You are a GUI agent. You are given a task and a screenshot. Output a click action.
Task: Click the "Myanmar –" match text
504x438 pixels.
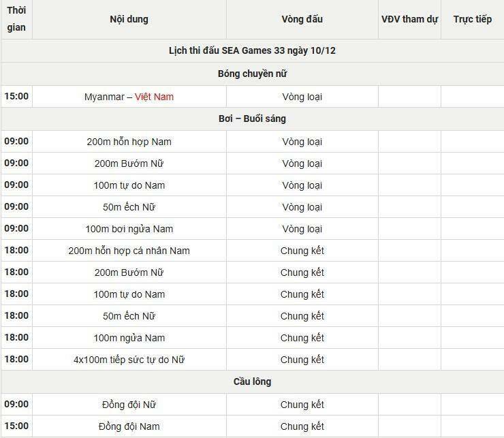point(108,97)
